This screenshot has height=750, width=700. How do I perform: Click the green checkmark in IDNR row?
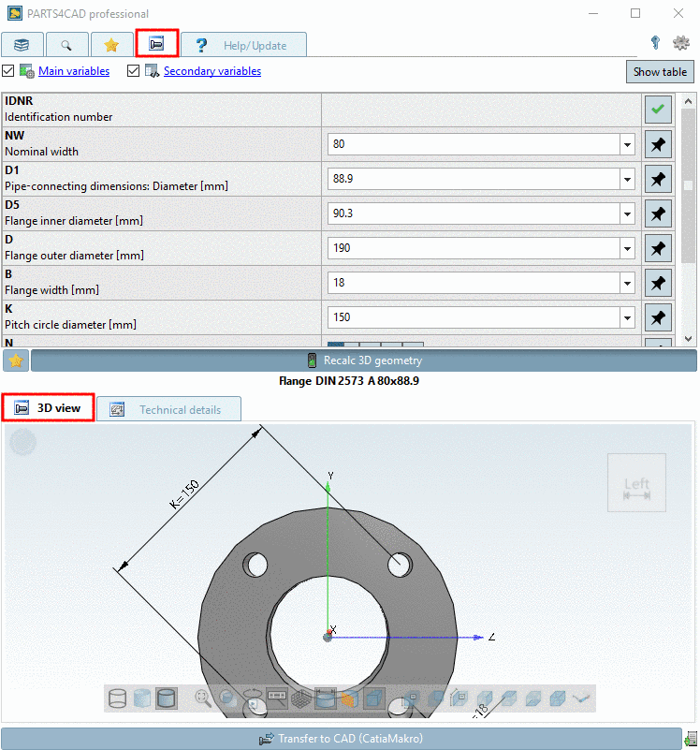pyautogui.click(x=658, y=110)
